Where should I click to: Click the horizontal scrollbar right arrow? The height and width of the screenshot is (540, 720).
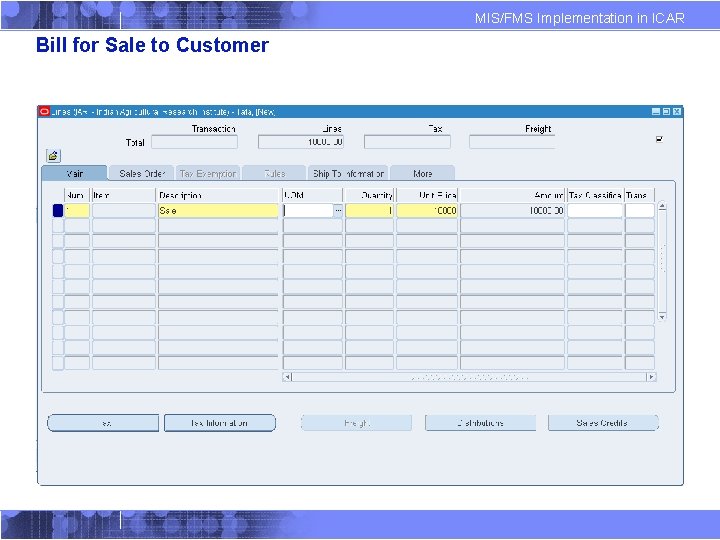pyautogui.click(x=651, y=377)
